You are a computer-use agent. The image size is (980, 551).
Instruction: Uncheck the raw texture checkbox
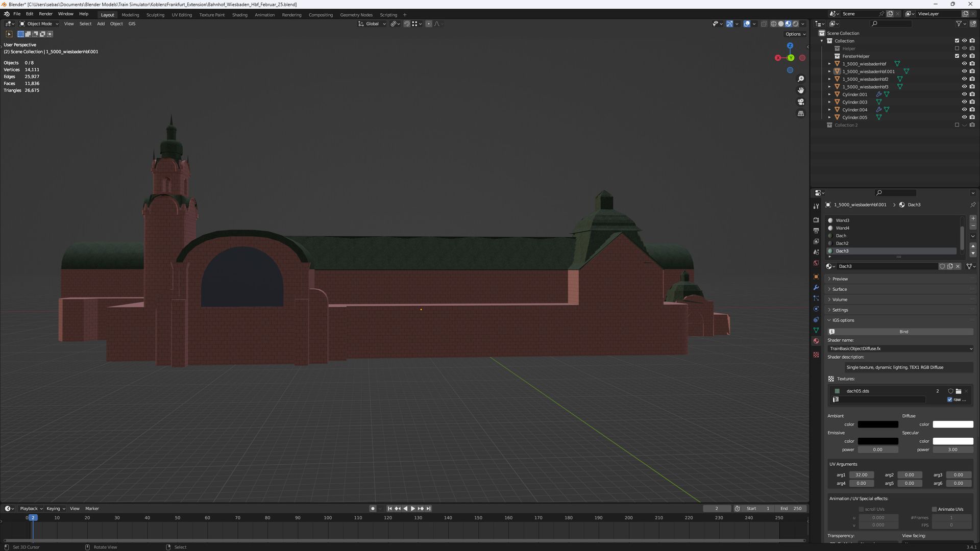(x=950, y=399)
